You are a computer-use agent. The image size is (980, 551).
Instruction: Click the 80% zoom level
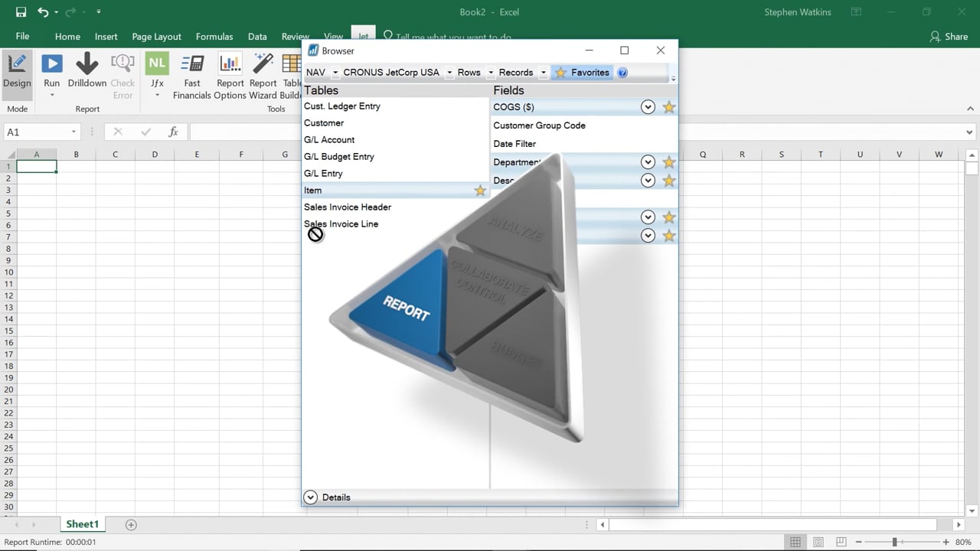click(x=963, y=542)
